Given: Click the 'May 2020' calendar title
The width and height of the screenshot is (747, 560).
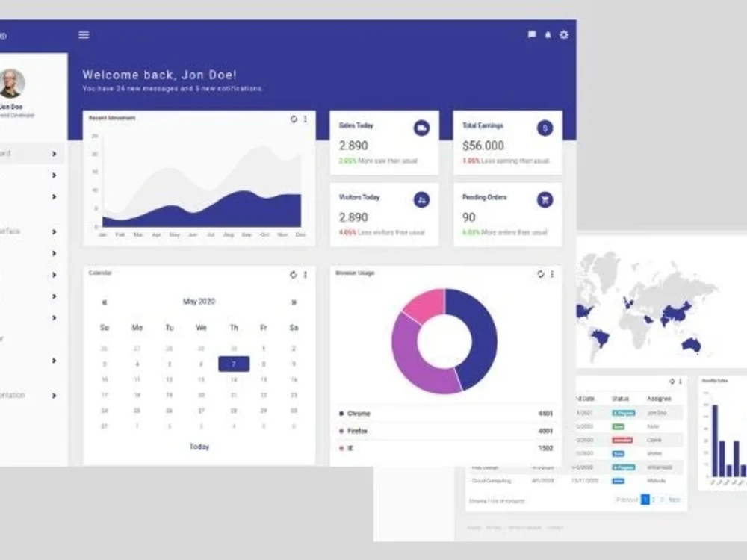Looking at the screenshot, I should [199, 302].
